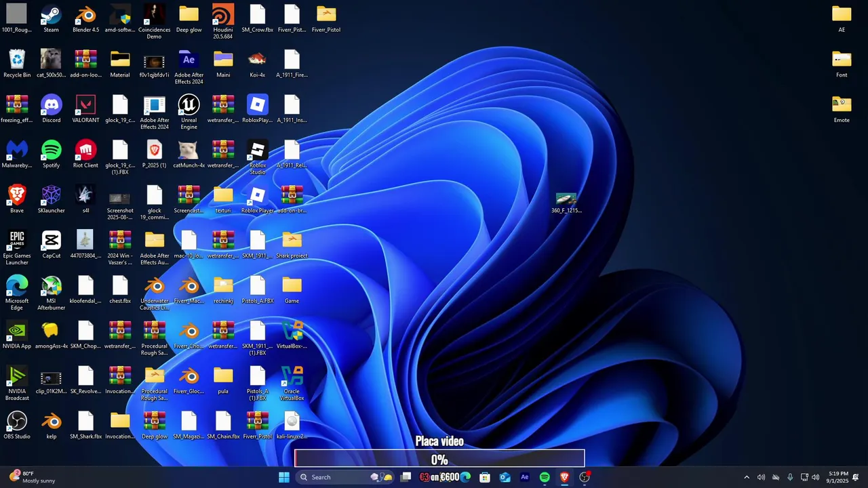Select the Material folder
The image size is (868, 488).
pyautogui.click(x=120, y=64)
